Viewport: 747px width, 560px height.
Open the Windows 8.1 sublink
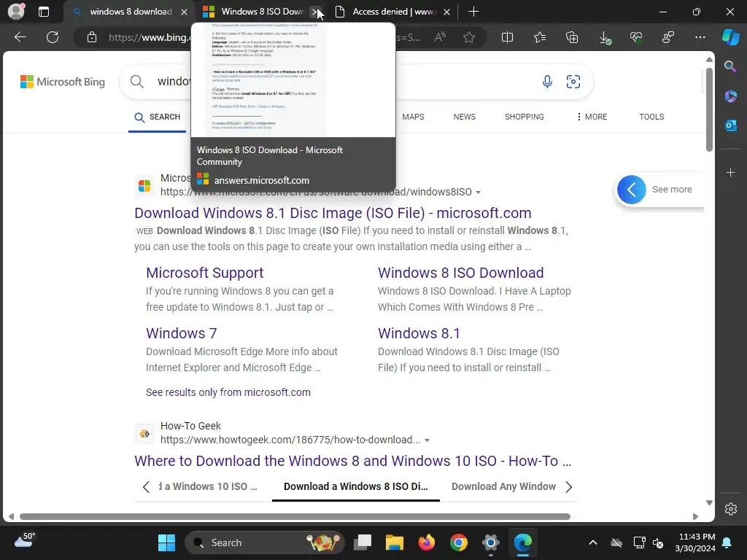pos(419,332)
